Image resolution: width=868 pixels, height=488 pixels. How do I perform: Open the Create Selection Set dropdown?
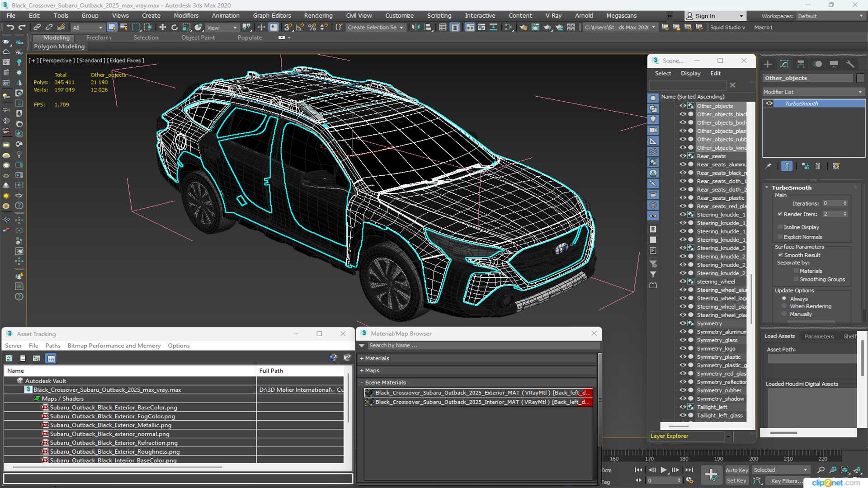(375, 28)
